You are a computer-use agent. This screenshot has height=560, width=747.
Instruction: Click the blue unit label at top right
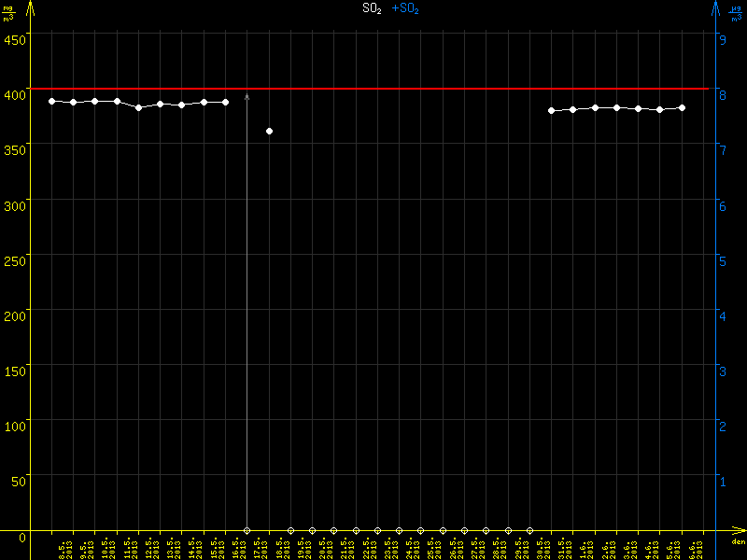pyautogui.click(x=736, y=12)
